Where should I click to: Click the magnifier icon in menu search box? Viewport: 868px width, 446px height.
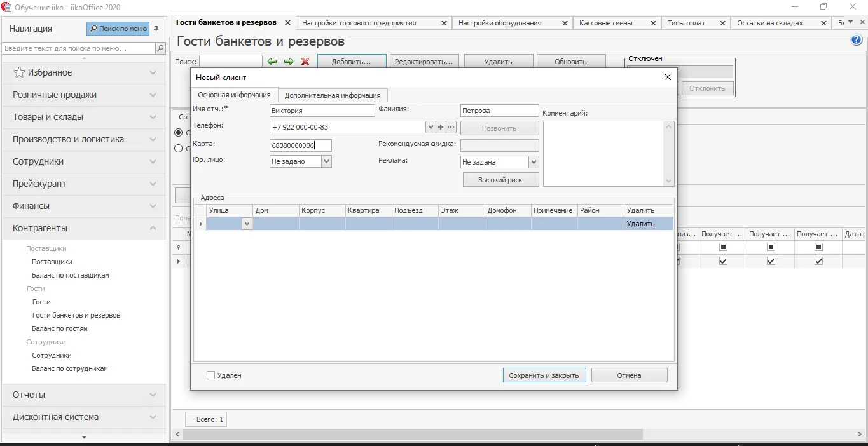(x=160, y=48)
